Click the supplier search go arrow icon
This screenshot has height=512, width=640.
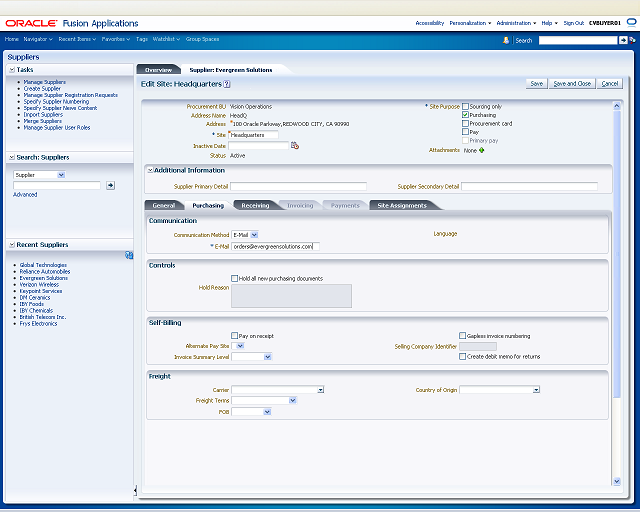[x=110, y=185]
